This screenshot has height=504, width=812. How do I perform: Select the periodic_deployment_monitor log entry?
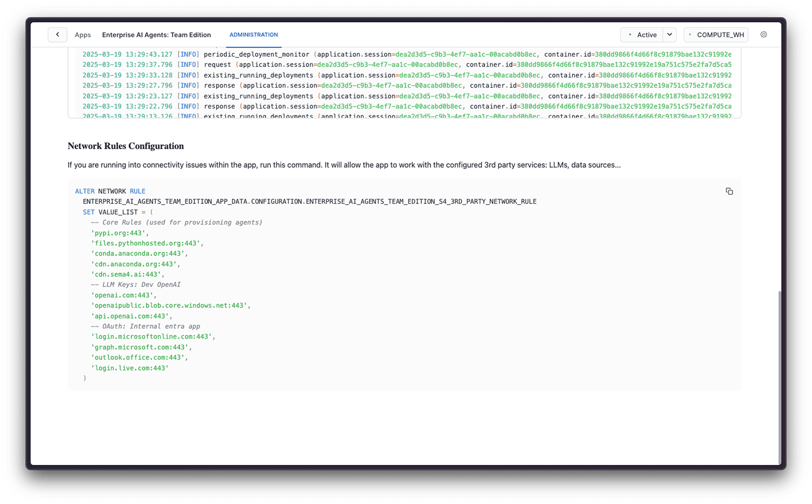pyautogui.click(x=256, y=54)
